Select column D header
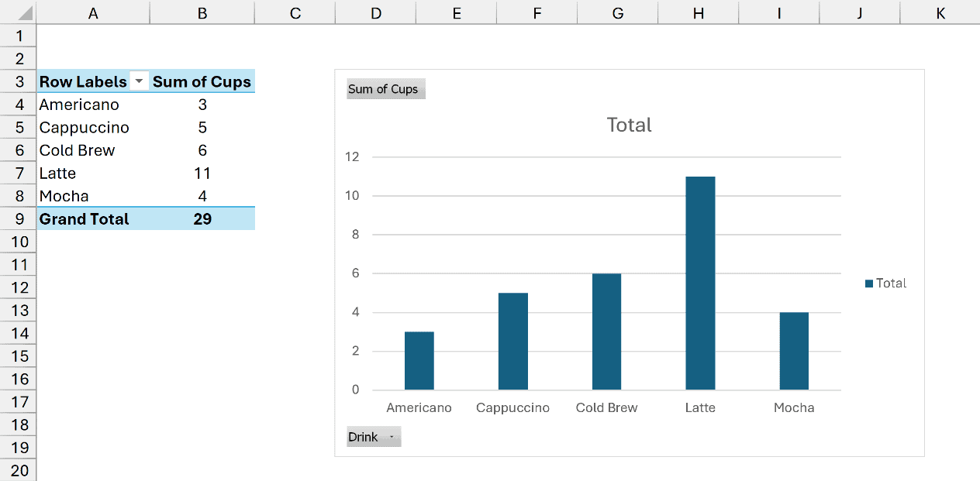Image resolution: width=980 pixels, height=481 pixels. click(376, 12)
